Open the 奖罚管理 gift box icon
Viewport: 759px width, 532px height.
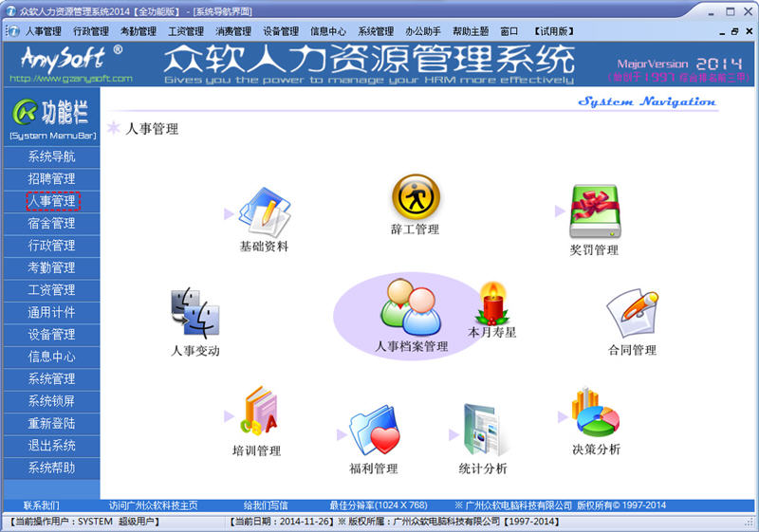[595, 211]
